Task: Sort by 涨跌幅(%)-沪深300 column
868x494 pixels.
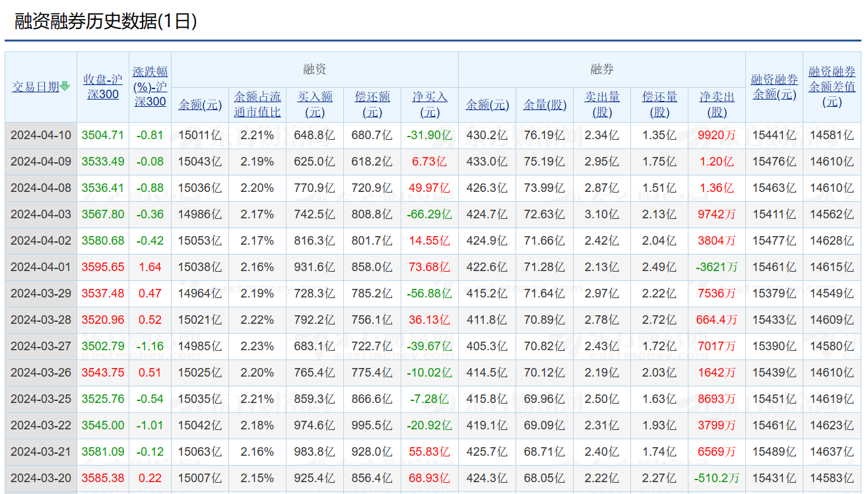Action: click(x=150, y=86)
